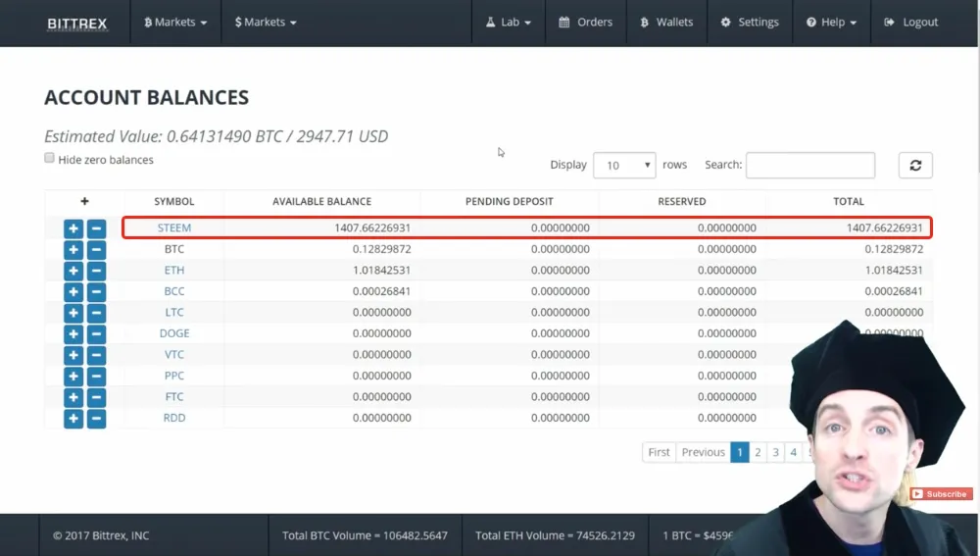Open Settings from the navbar
Viewport: 980px width, 556px height.
pos(750,22)
